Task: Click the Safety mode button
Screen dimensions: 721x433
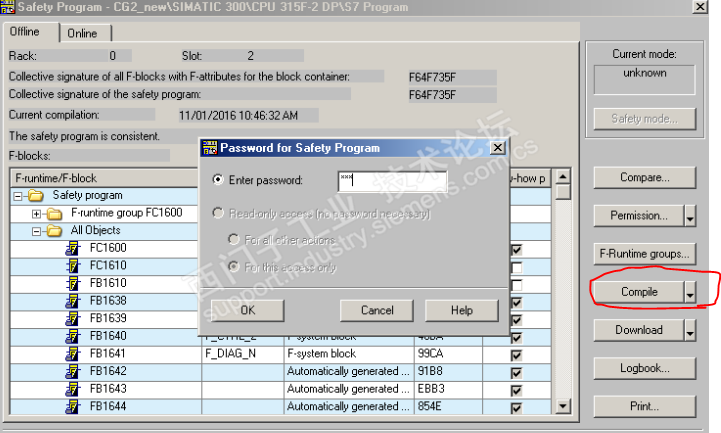Action: [645, 119]
